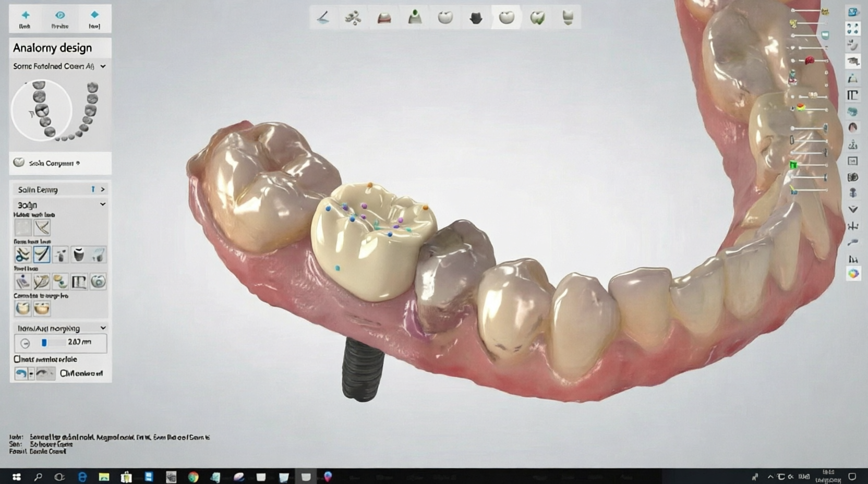Open the taskbar search
The height and width of the screenshot is (484, 868).
(38, 477)
